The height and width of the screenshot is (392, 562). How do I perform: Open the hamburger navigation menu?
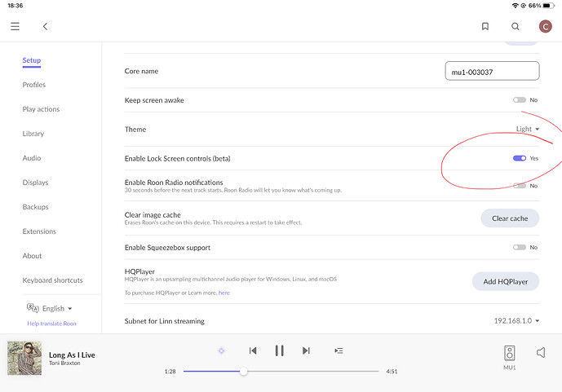[x=15, y=26]
